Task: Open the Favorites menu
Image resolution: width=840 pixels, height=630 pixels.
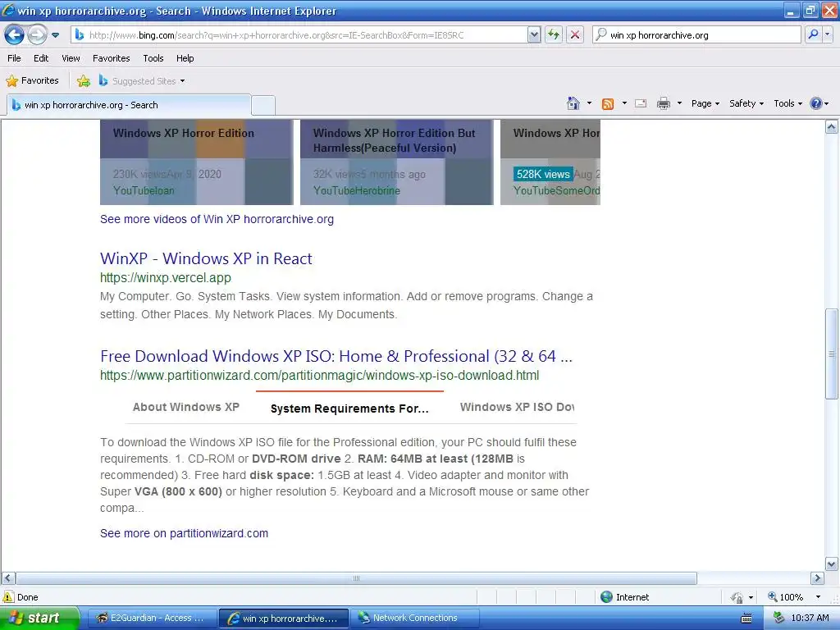Action: (x=112, y=58)
